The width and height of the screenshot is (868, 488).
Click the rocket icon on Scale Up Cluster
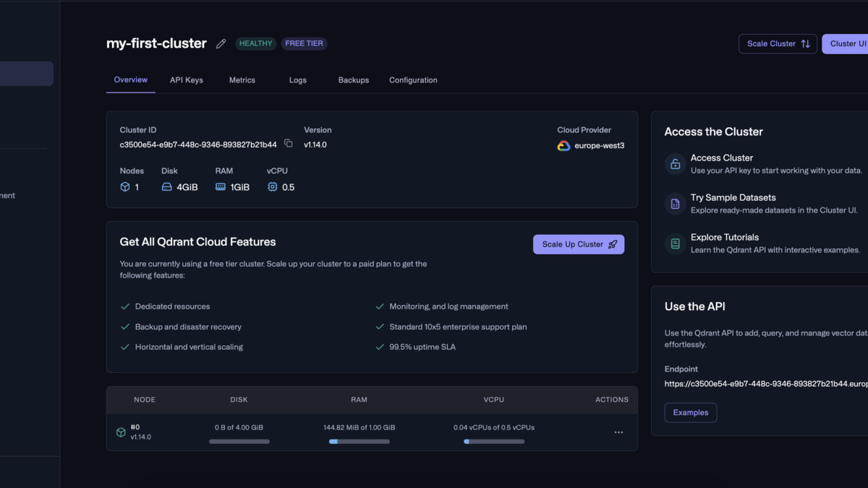(612, 244)
